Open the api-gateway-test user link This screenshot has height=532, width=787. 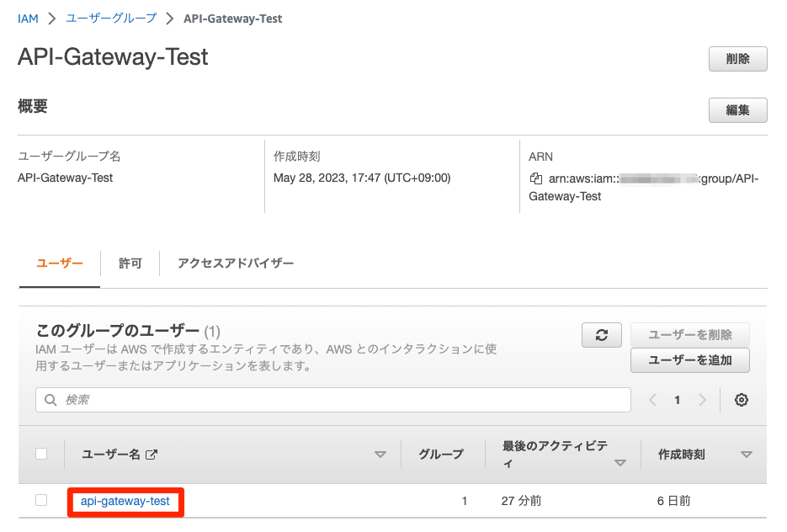click(x=125, y=501)
